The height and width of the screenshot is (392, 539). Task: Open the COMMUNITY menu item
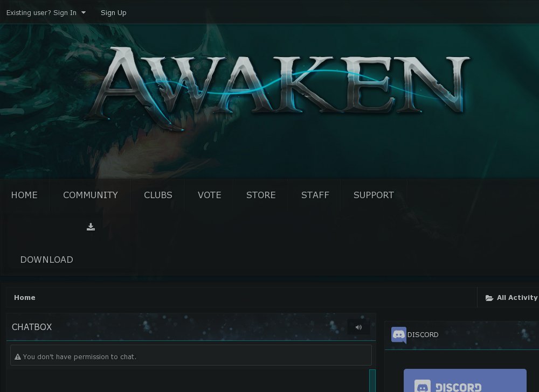point(91,195)
